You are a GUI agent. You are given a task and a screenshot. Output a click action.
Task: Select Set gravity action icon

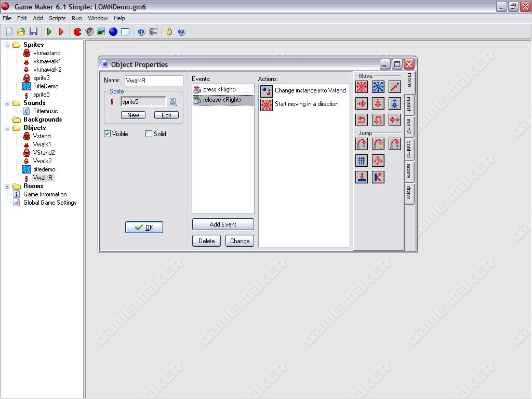(x=395, y=103)
